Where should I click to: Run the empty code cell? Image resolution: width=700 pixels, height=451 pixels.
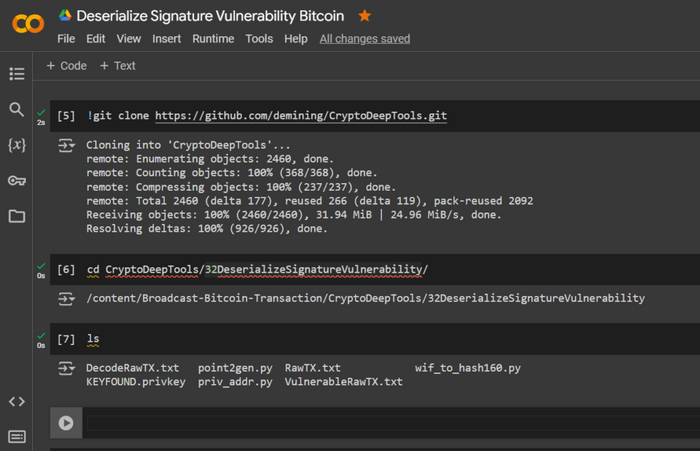point(66,422)
